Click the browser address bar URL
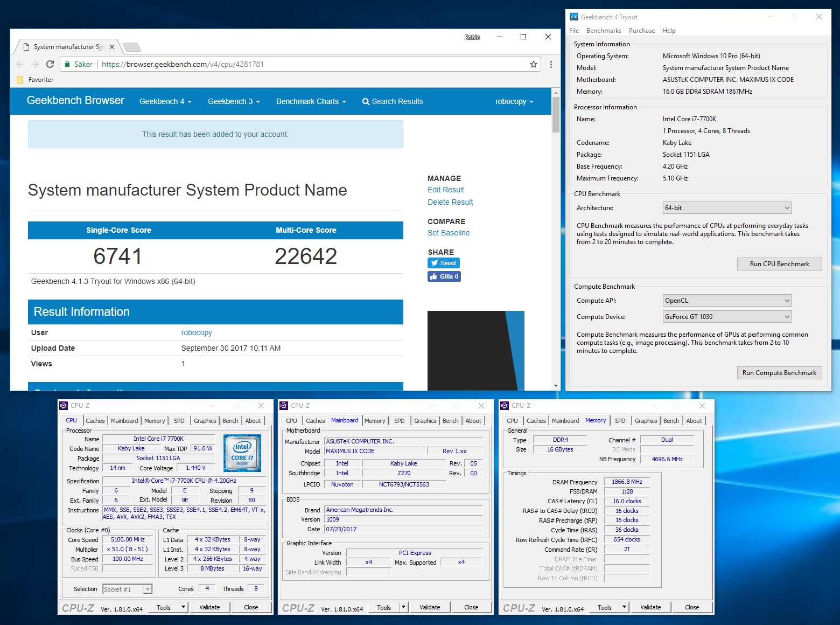 (x=183, y=64)
